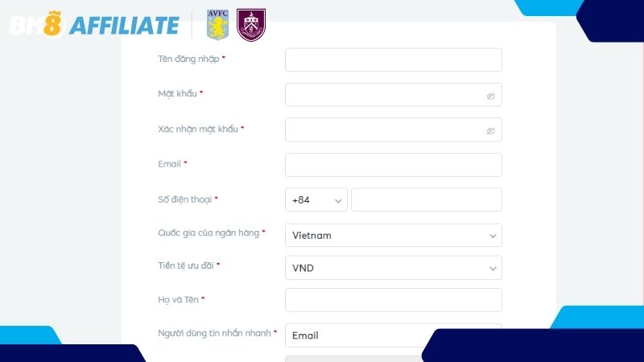Image resolution: width=644 pixels, height=362 pixels.
Task: Click the Quốc gia của ngân hàng label
Action: 208,232
